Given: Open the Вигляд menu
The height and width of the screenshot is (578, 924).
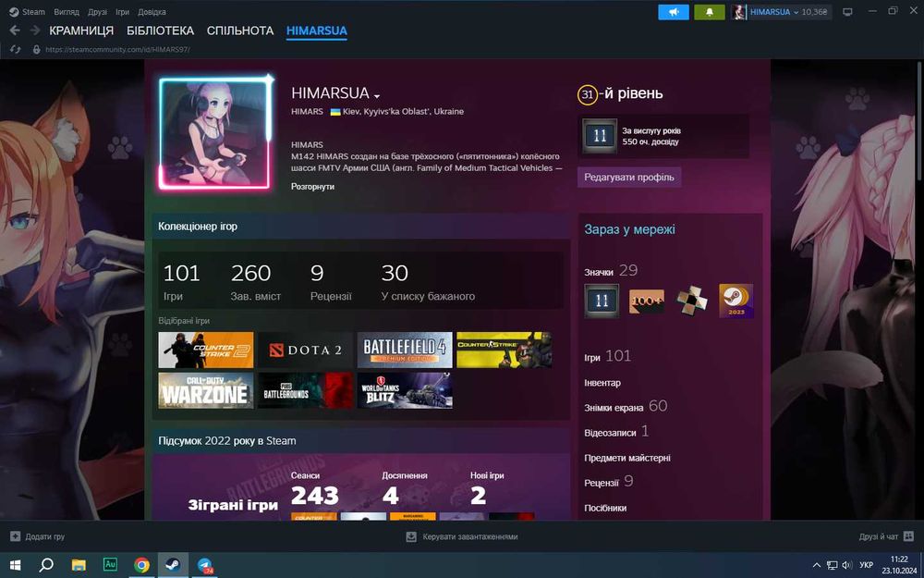Looking at the screenshot, I should 66,12.
